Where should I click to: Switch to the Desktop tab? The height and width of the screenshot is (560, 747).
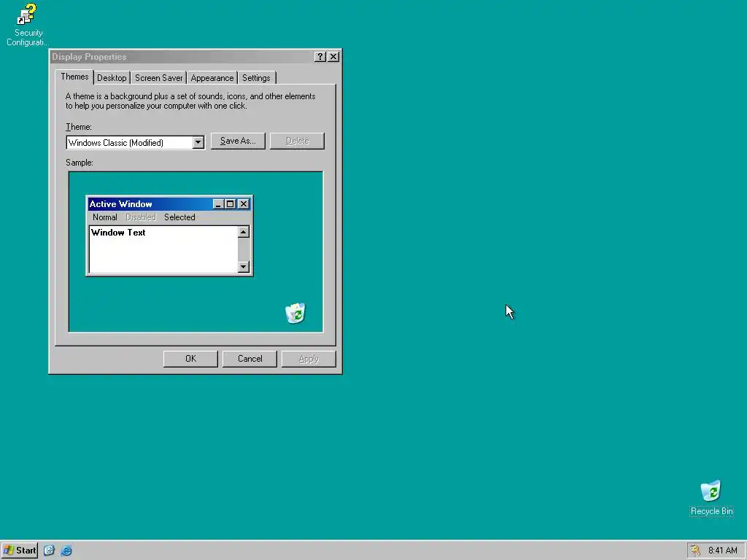point(112,78)
